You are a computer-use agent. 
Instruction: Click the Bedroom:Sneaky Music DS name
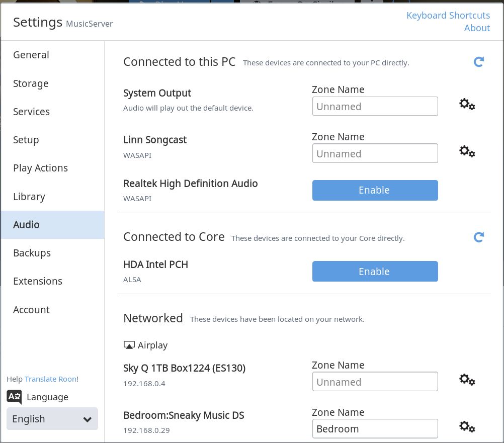click(x=184, y=415)
